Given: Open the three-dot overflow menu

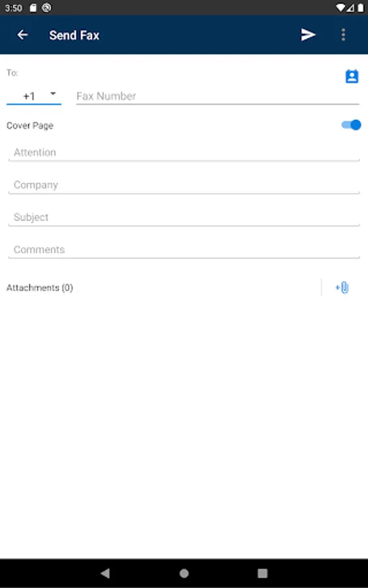Looking at the screenshot, I should pyautogui.click(x=343, y=35).
